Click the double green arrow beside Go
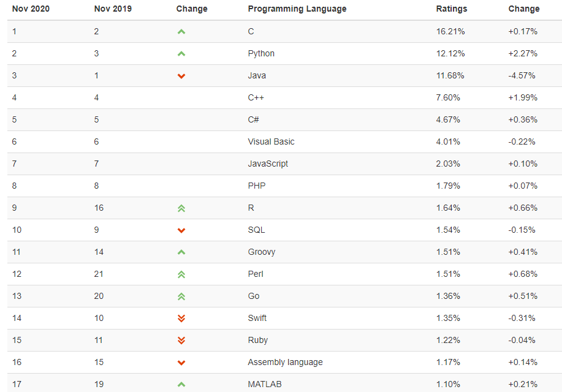Screen dimensions: 562x392 (x=181, y=296)
